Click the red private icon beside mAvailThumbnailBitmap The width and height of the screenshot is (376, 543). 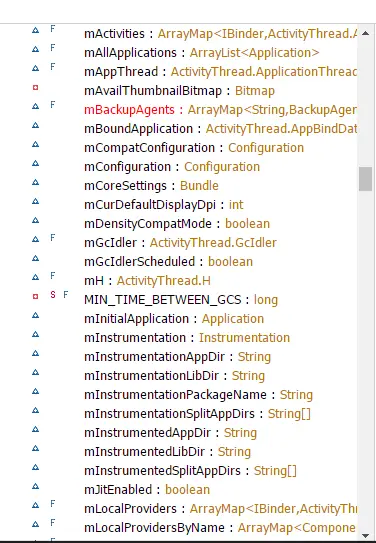point(35,88)
